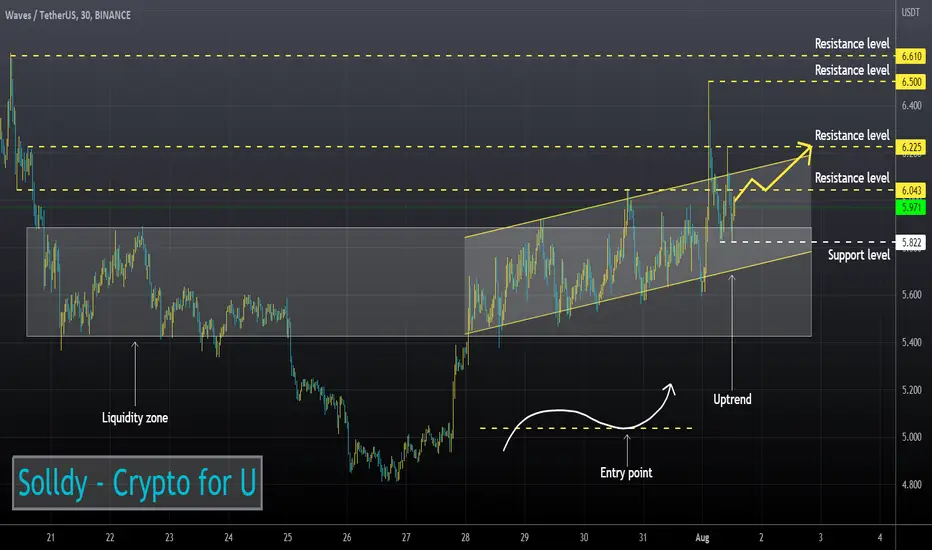Click date 4 on the time axis

click(880, 538)
